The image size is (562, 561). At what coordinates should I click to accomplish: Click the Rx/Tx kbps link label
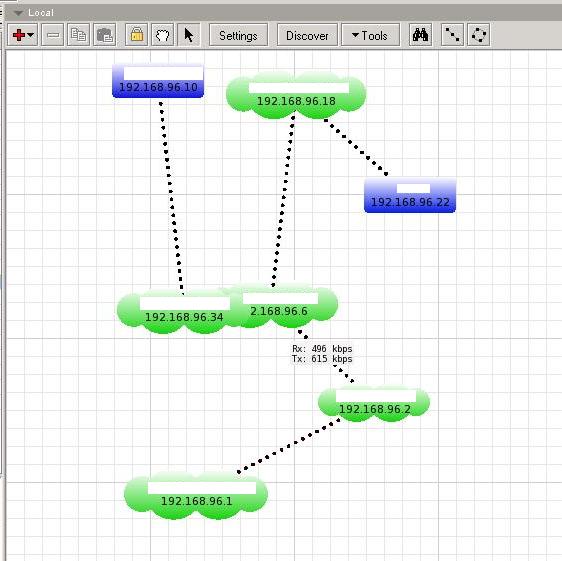tap(322, 354)
